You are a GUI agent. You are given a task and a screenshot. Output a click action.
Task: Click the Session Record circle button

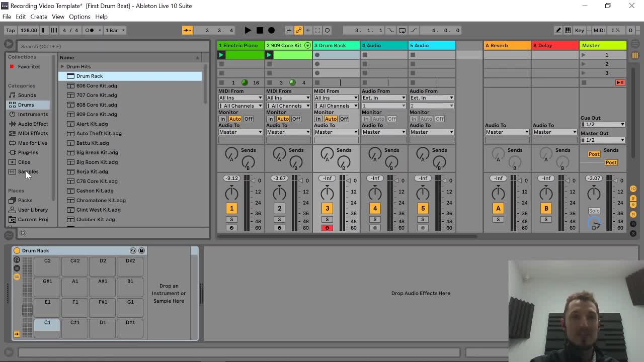[x=327, y=30]
